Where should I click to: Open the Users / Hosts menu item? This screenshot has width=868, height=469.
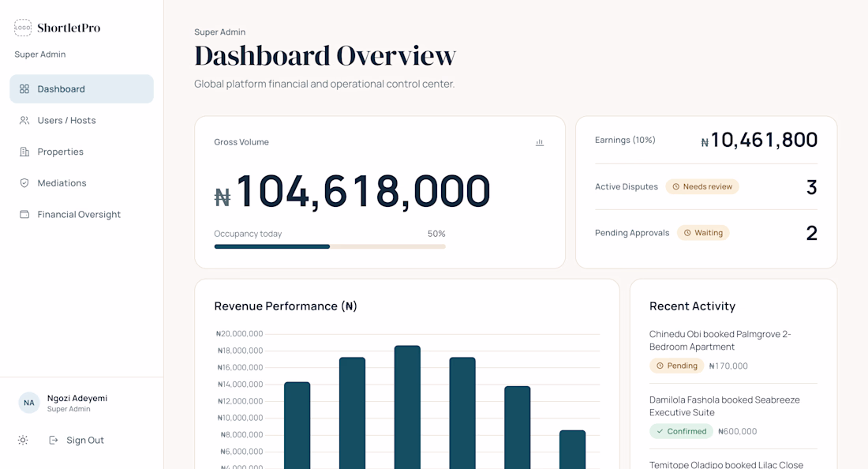click(x=81, y=120)
